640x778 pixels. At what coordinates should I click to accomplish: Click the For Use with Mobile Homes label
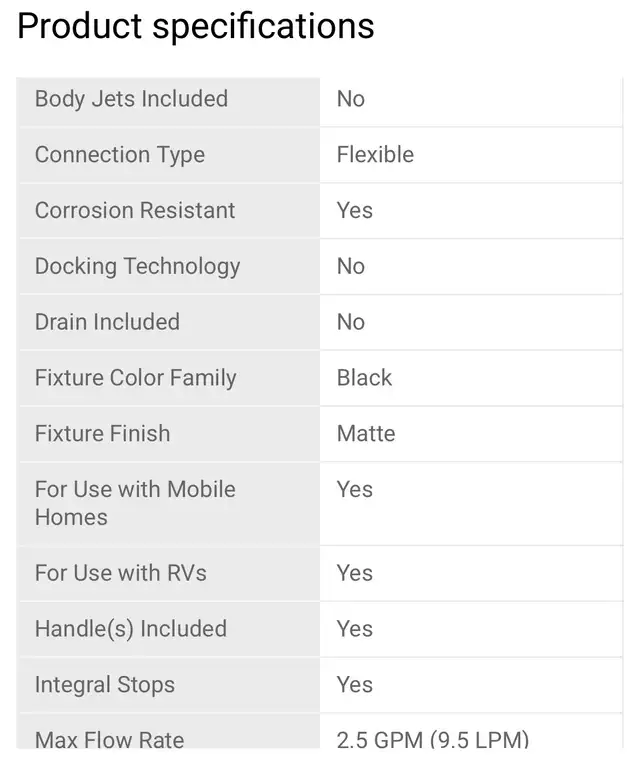pos(135,503)
